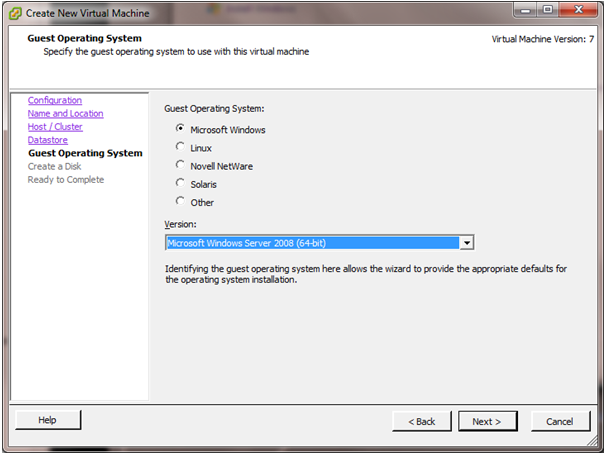The height and width of the screenshot is (454, 604).
Task: Click Virtual Machine Version: 7 text
Action: click(x=543, y=39)
